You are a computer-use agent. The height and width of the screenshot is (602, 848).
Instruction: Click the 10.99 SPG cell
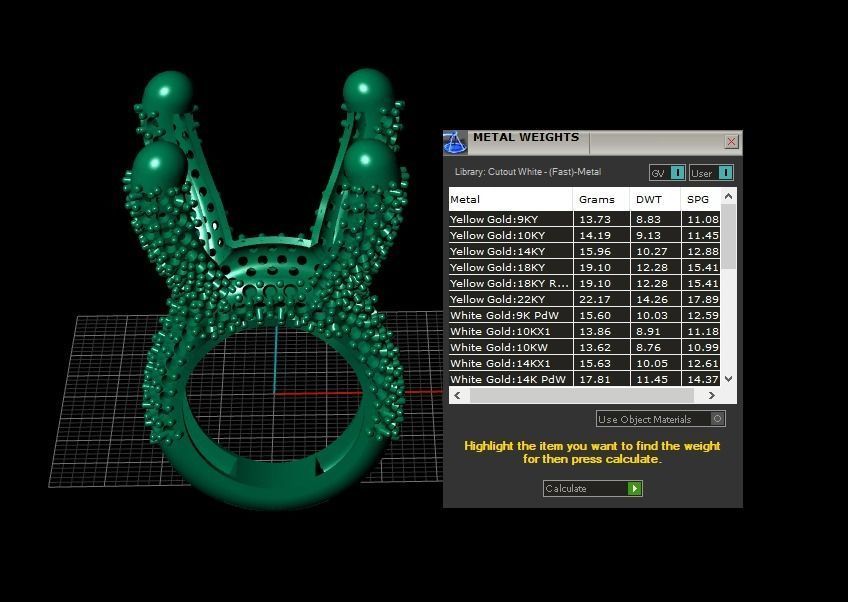pos(700,347)
